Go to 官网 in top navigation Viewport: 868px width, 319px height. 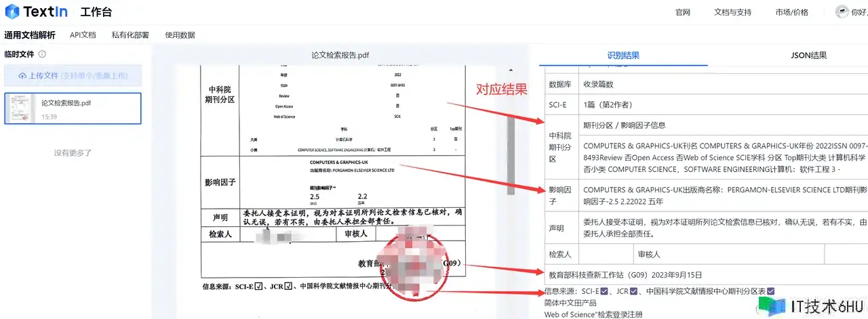tap(682, 12)
